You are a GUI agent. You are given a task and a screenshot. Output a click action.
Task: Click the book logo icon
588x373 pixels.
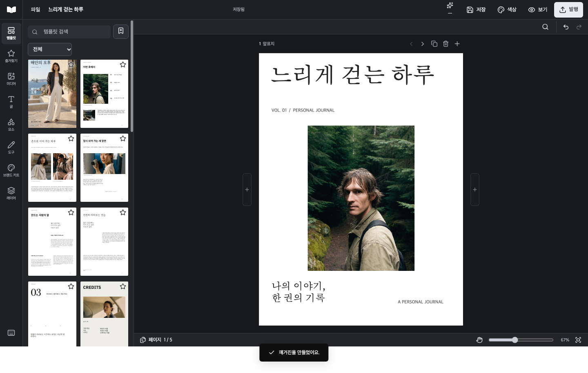click(11, 10)
